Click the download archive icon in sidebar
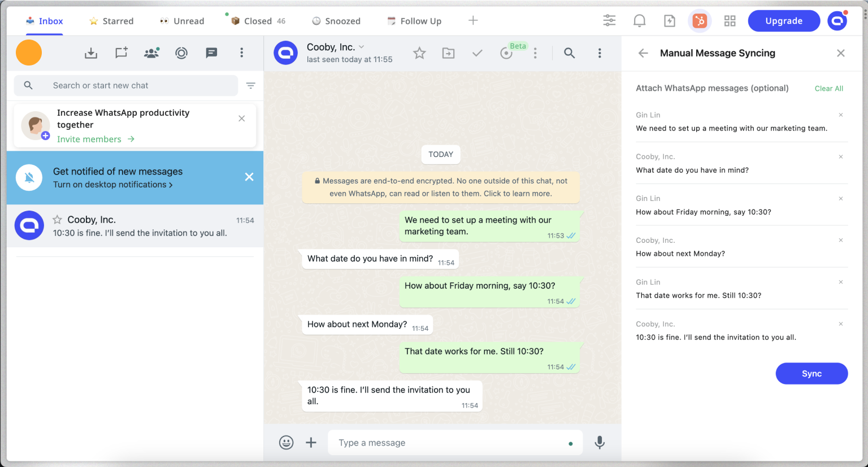868x467 pixels. tap(91, 53)
